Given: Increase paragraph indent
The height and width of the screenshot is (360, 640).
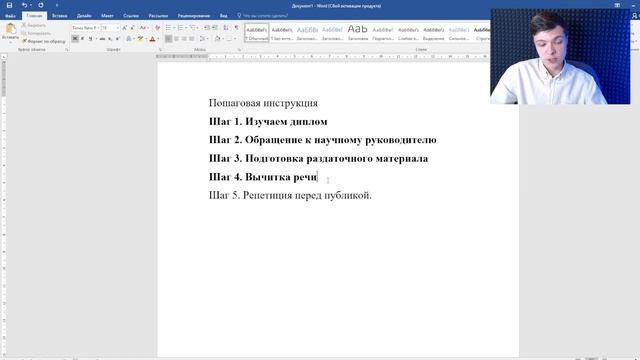Looking at the screenshot, I should [215, 28].
